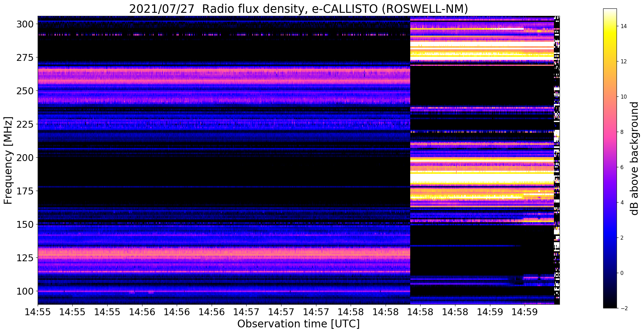This screenshot has width=644, height=333.
Task: Click the 'Observation time [UTC]' x-axis label
Action: (298, 324)
